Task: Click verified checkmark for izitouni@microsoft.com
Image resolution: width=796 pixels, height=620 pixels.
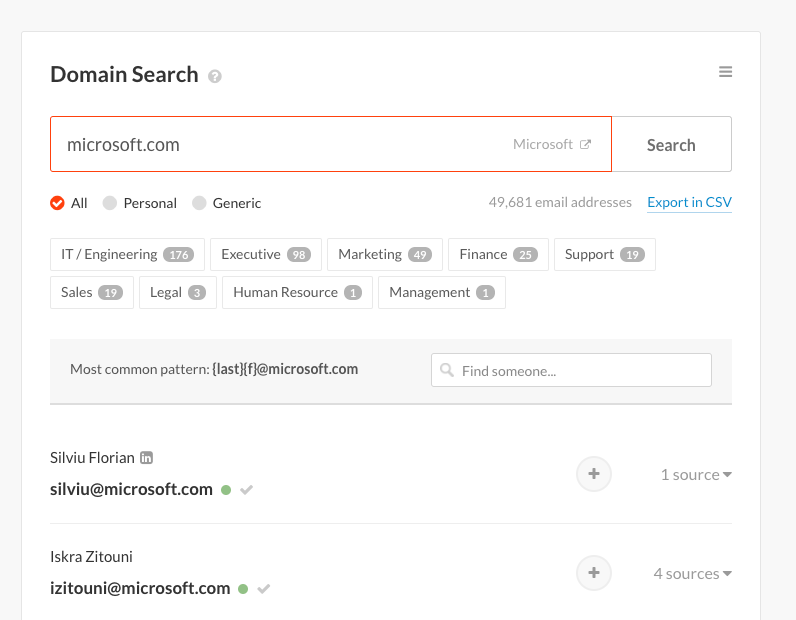Action: point(263,589)
